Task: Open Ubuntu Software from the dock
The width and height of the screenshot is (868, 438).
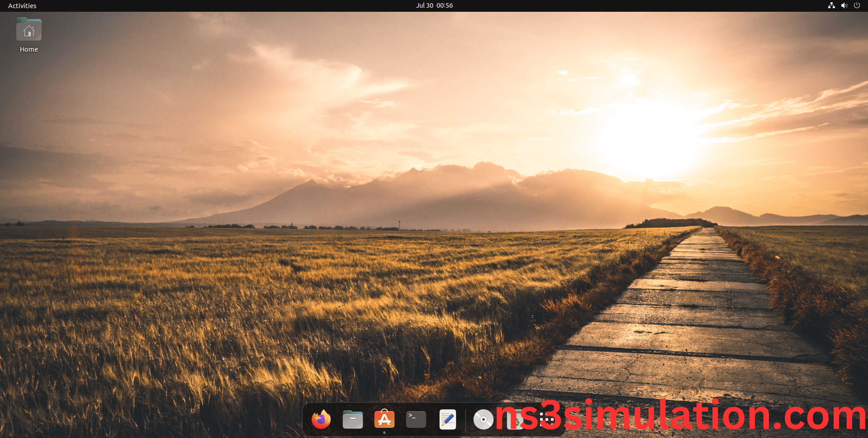Action: tap(384, 419)
